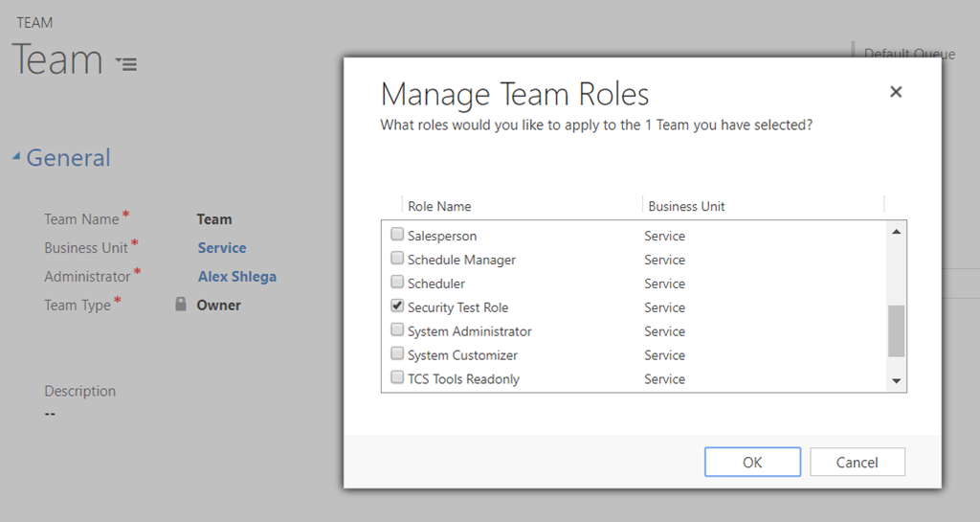Click the Team Name value field
The image size is (980, 522).
point(213,218)
